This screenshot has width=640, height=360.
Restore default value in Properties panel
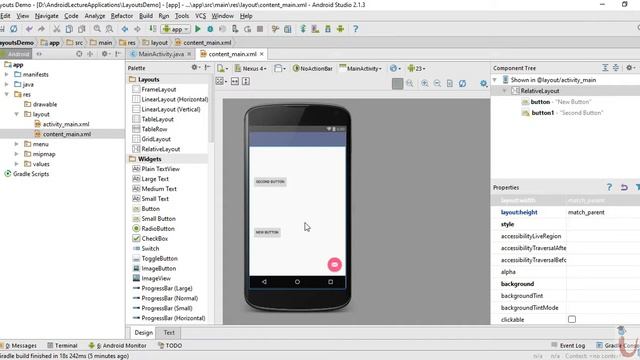tap(624, 187)
